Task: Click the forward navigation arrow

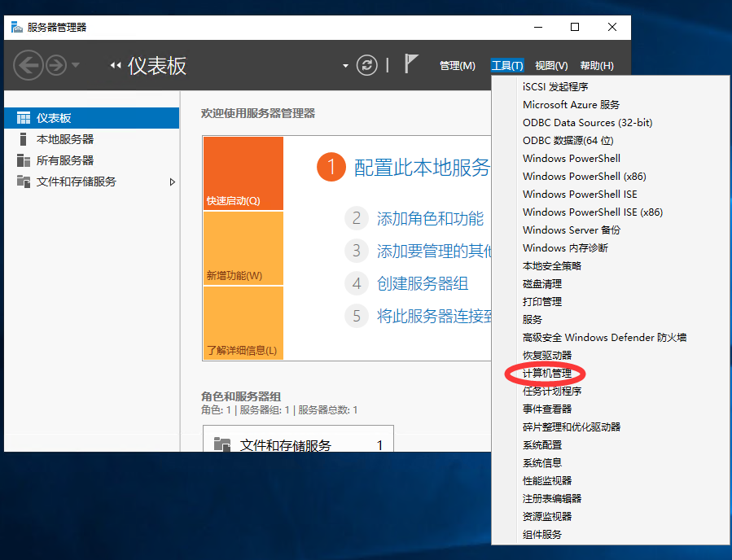Action: click(x=56, y=65)
